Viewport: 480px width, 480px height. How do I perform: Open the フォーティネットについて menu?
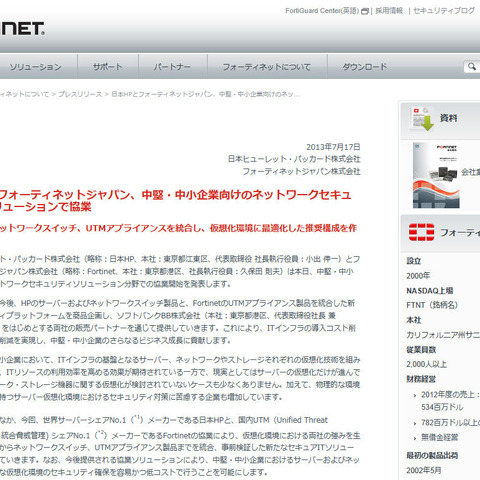[267, 67]
